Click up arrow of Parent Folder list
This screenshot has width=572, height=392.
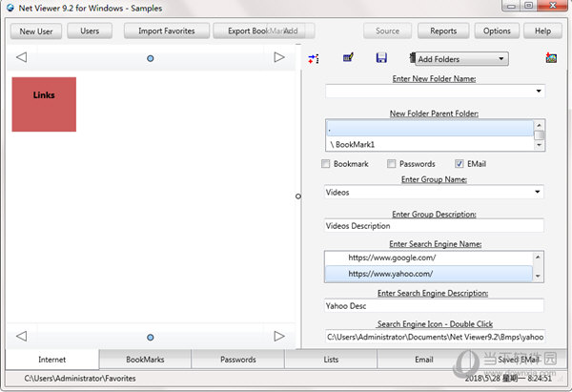539,125
